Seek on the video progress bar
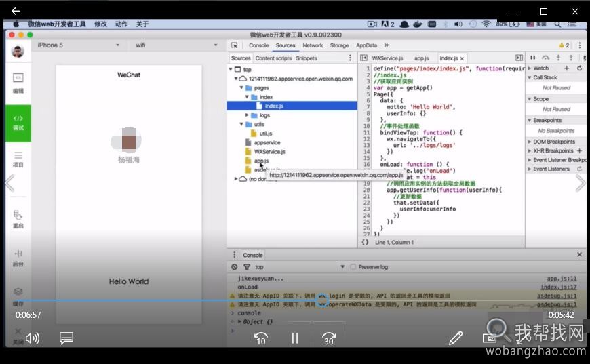The width and height of the screenshot is (590, 364). click(295, 300)
